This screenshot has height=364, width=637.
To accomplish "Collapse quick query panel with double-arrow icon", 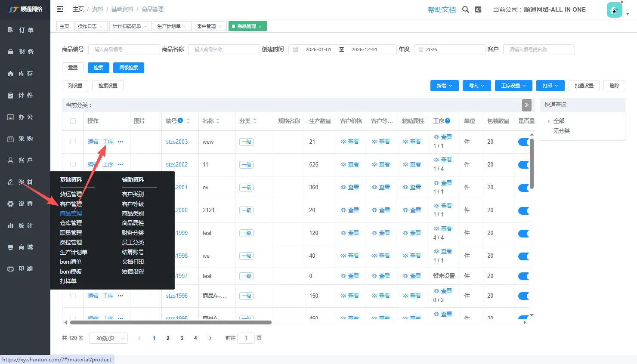I will click(x=526, y=105).
